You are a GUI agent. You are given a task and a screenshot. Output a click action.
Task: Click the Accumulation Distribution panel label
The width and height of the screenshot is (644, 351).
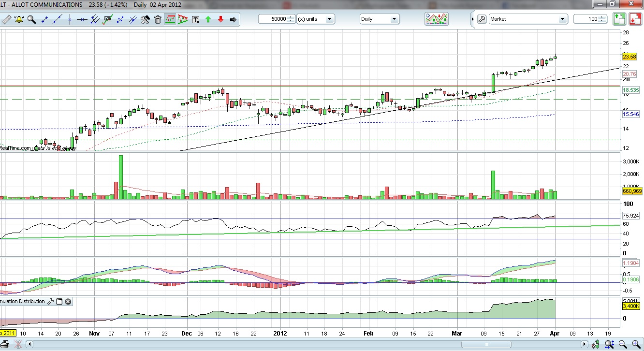coord(22,301)
